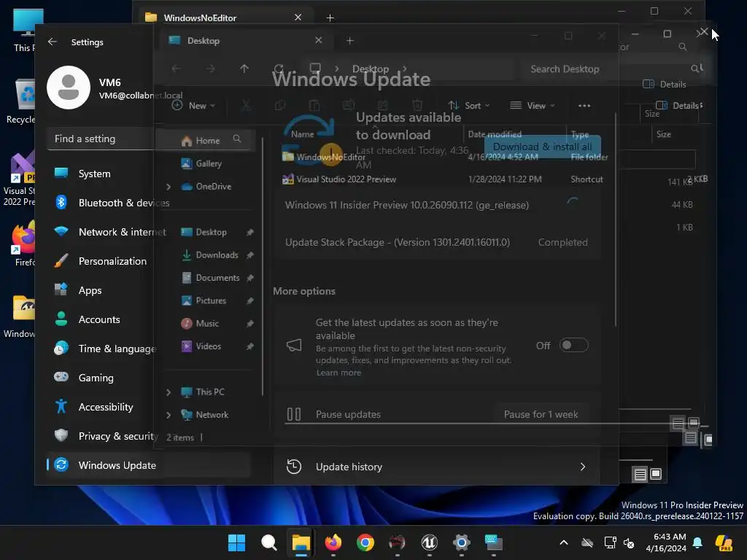The image size is (747, 560).
Task: Open taskbar Search
Action: click(269, 542)
